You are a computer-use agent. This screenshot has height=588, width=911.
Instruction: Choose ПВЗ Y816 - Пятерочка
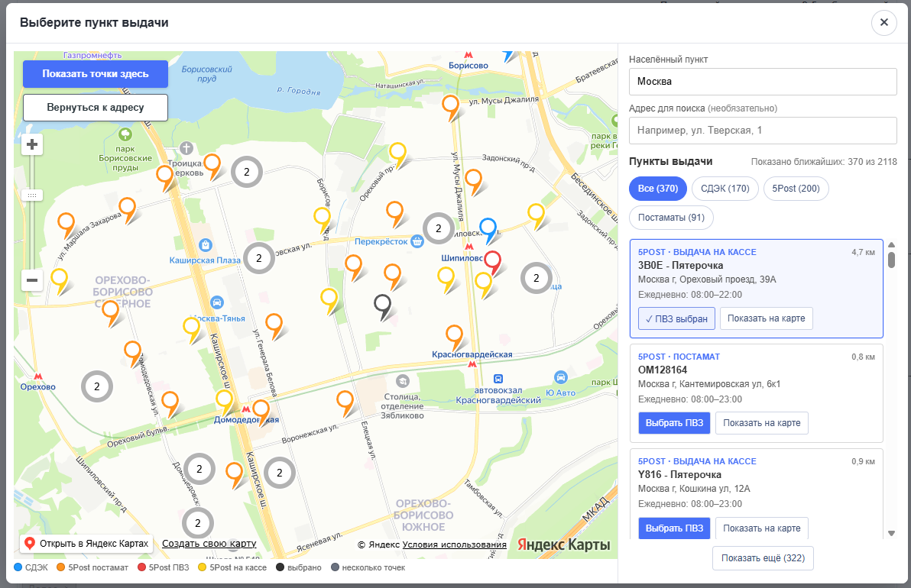pyautogui.click(x=674, y=528)
